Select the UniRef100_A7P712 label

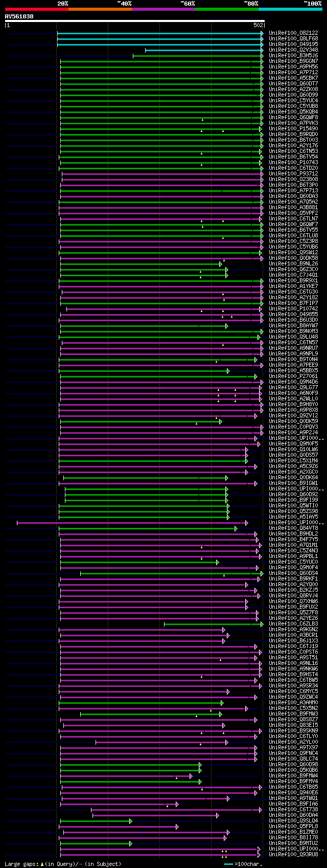pyautogui.click(x=293, y=73)
